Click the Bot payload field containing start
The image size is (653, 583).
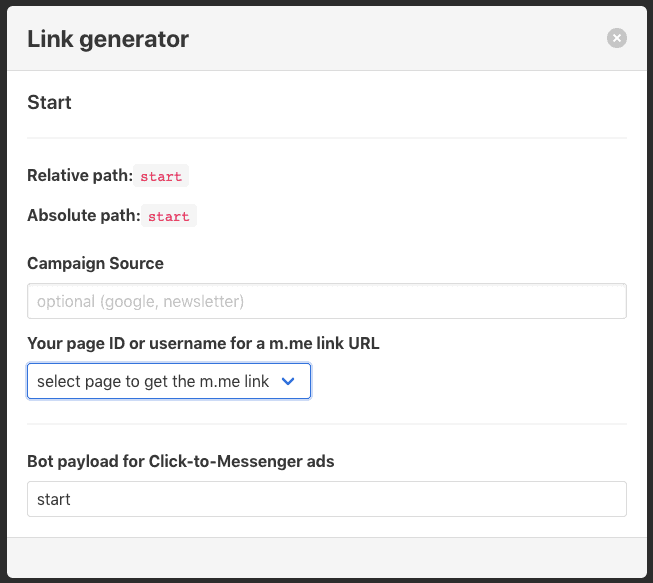tap(326, 499)
